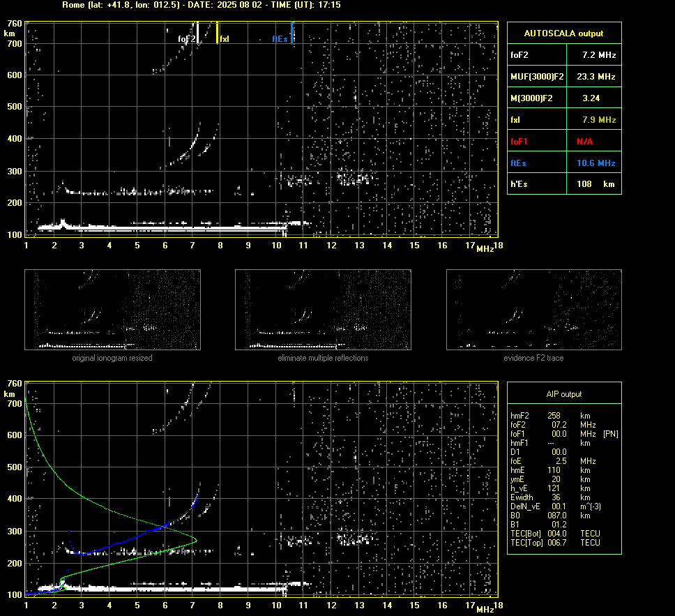675x616 pixels.
Task: Click the B1 01.2 row
Action: (x=538, y=524)
